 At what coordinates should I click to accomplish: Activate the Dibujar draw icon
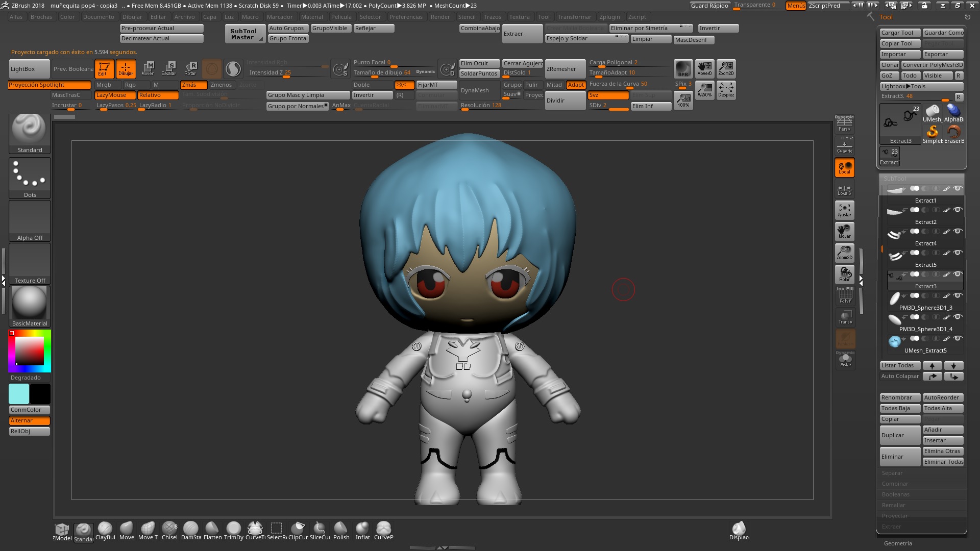(x=126, y=68)
